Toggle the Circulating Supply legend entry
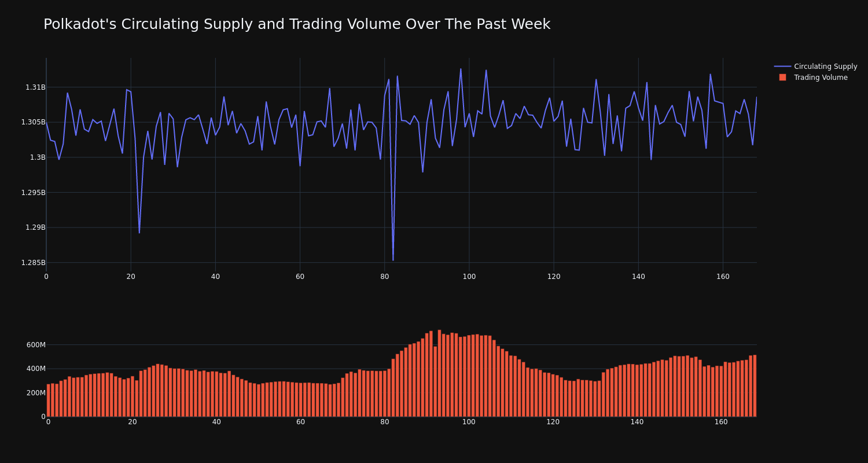This screenshot has width=868, height=463. [816, 67]
